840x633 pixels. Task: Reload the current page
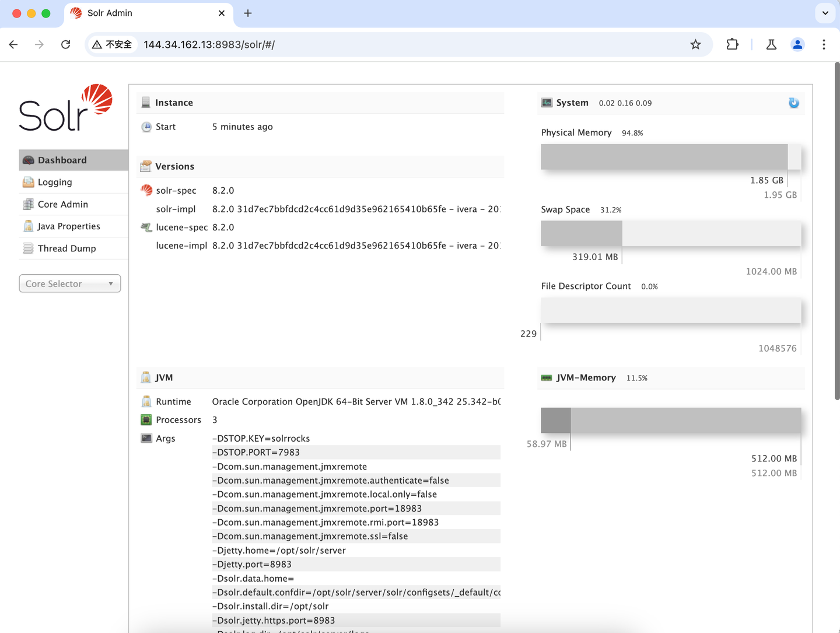tap(65, 44)
